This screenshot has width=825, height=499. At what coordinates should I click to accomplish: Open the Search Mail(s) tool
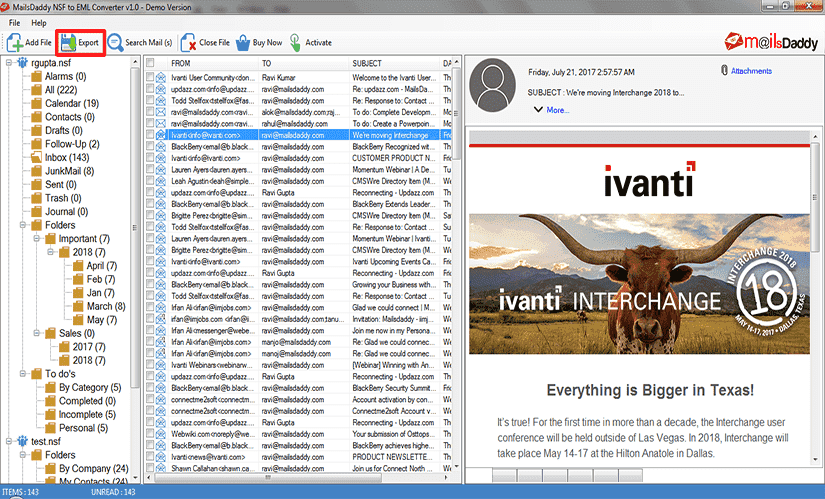click(140, 43)
